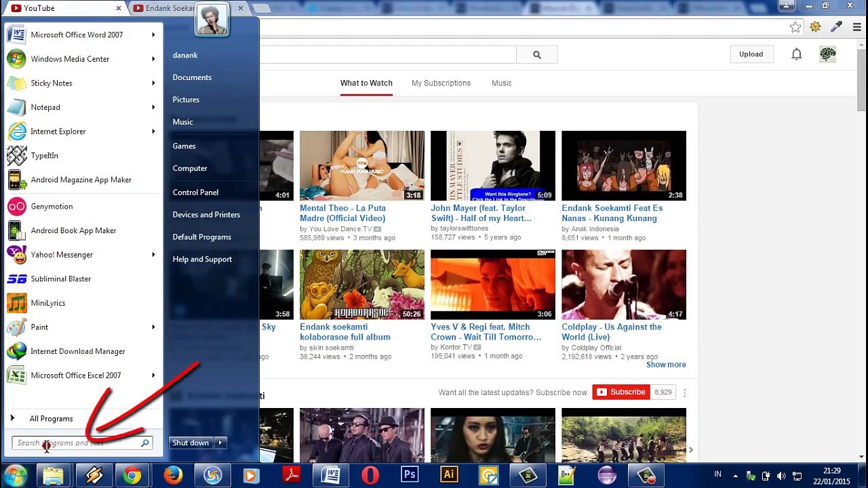
Task: Select the Music tab on YouTube
Action: [502, 83]
